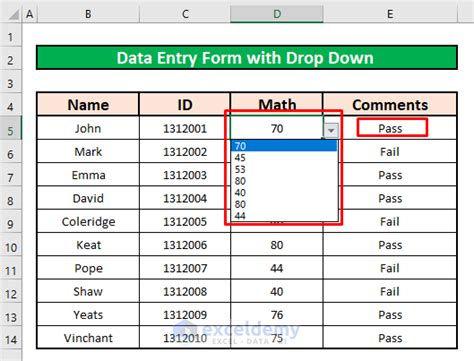This screenshot has height=361, width=474.
Task: Select Yeats's Math score cell '76'
Action: pyautogui.click(x=277, y=315)
